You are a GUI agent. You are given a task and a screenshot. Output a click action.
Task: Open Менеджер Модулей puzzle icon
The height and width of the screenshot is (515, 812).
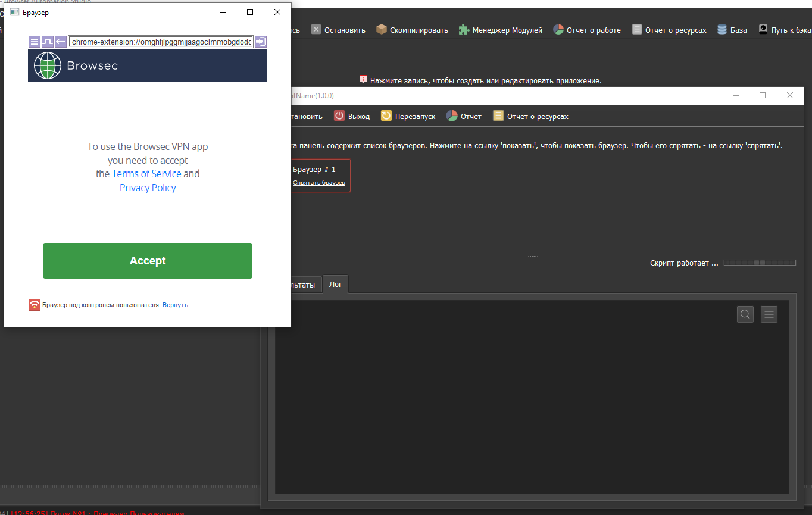tap(464, 30)
